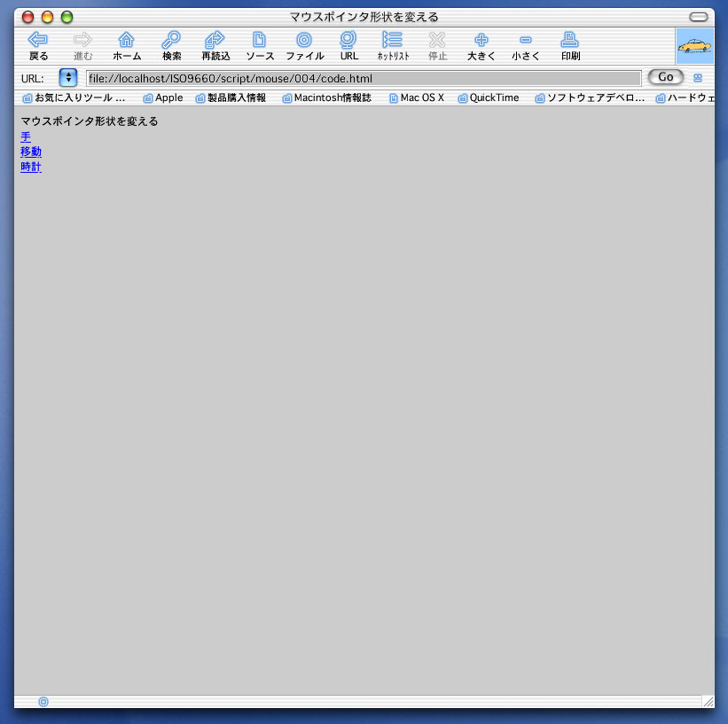Follow the 時計 link

point(31,167)
